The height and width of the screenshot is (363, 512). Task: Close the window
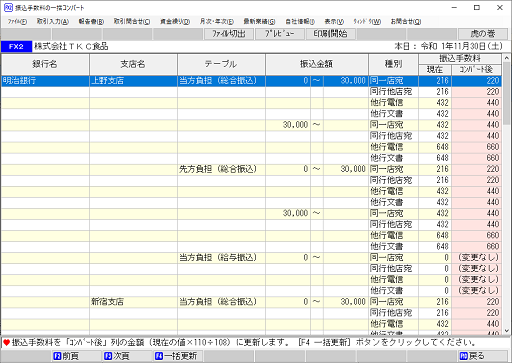pyautogui.click(x=500, y=8)
